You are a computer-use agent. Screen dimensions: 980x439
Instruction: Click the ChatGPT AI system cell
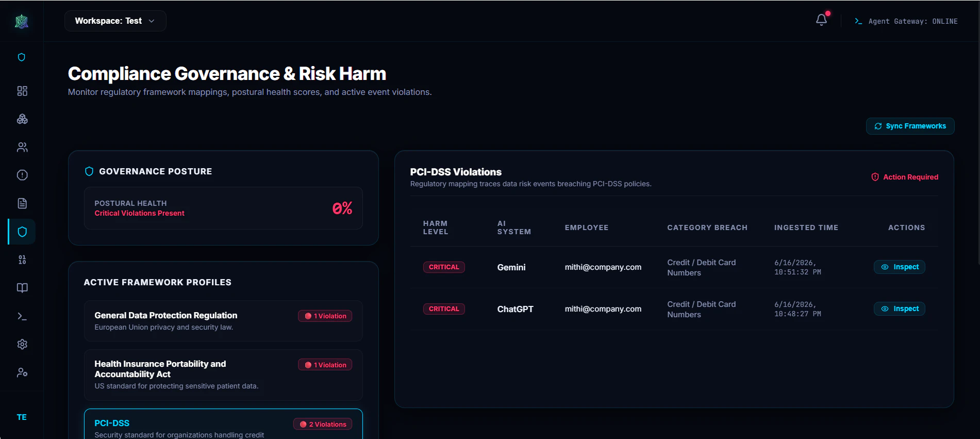[515, 309]
